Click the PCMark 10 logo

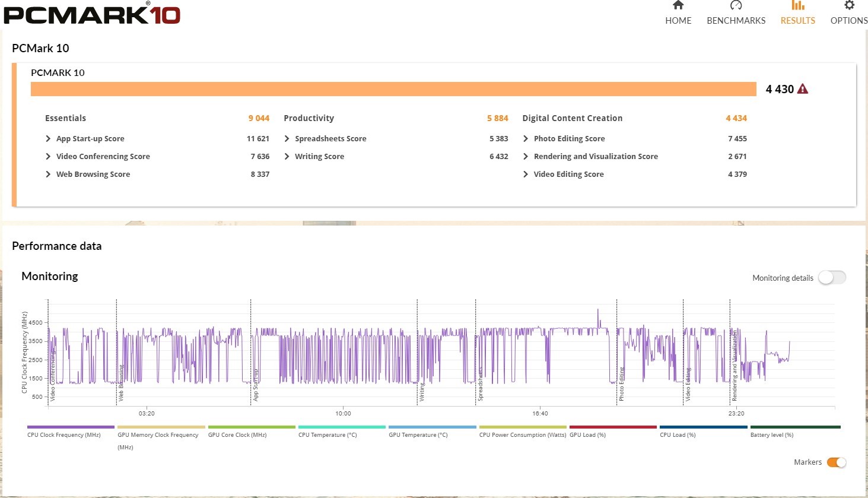click(92, 13)
